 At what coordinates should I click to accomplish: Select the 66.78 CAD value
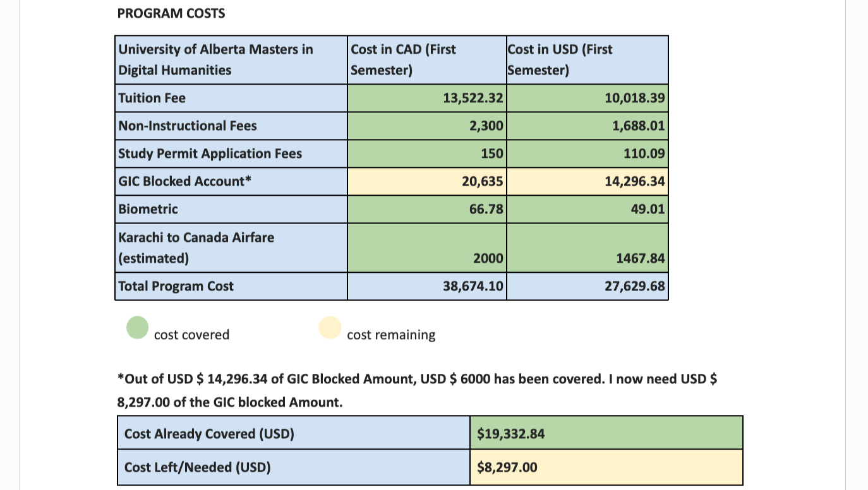coord(487,209)
